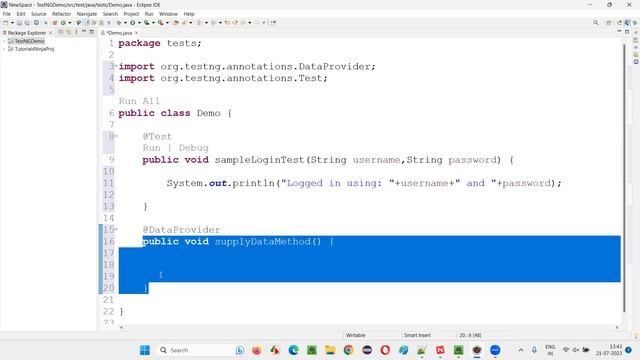Maximize the editor area
Viewport: 640px width, 360px height.
coord(627,31)
